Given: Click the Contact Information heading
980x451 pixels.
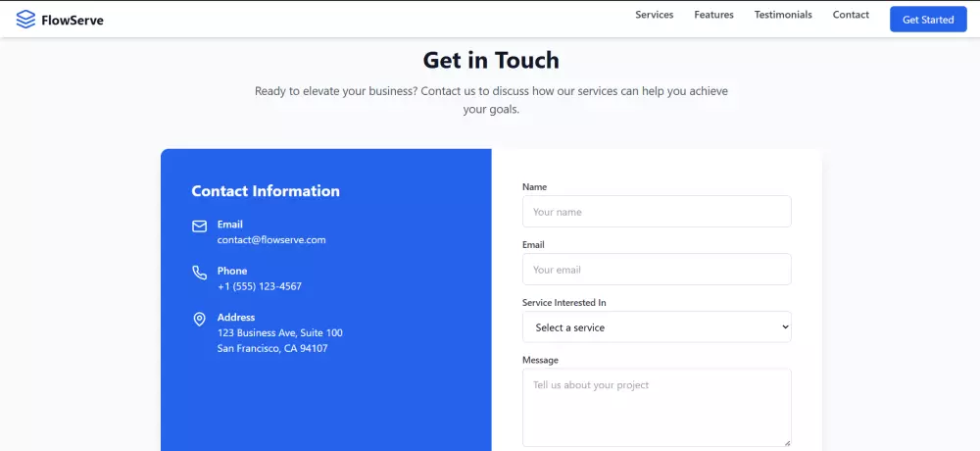Looking at the screenshot, I should click(x=266, y=191).
